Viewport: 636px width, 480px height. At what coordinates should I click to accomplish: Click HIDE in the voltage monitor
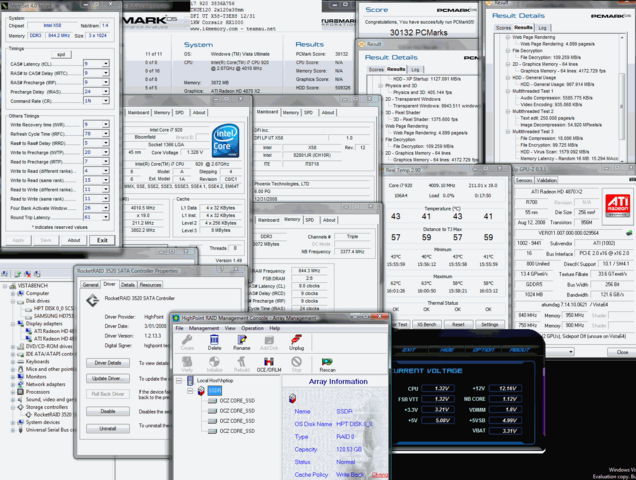tap(447, 350)
